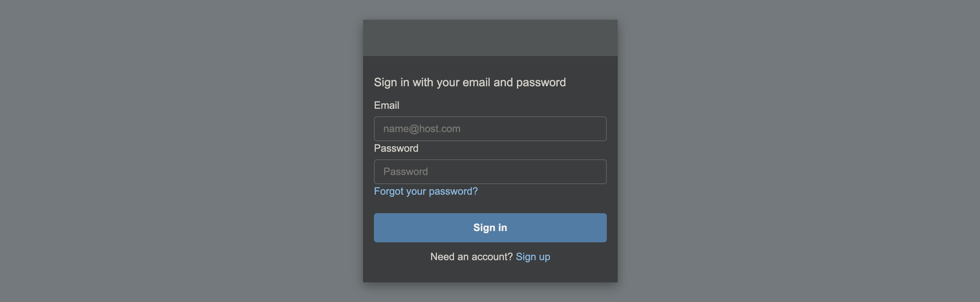The width and height of the screenshot is (980, 302).
Task: Click the Password label above the field
Action: pyautogui.click(x=396, y=148)
